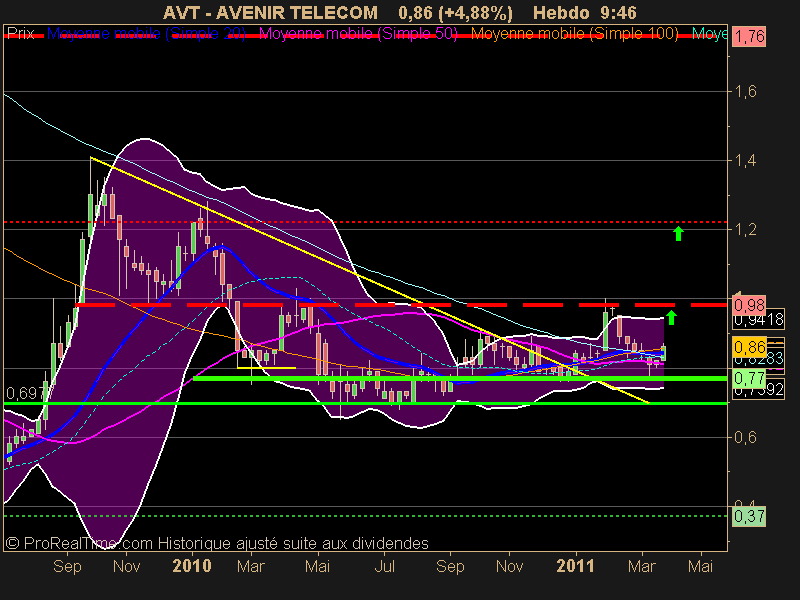
Task: Click the 1,6 price axis value
Action: point(745,92)
